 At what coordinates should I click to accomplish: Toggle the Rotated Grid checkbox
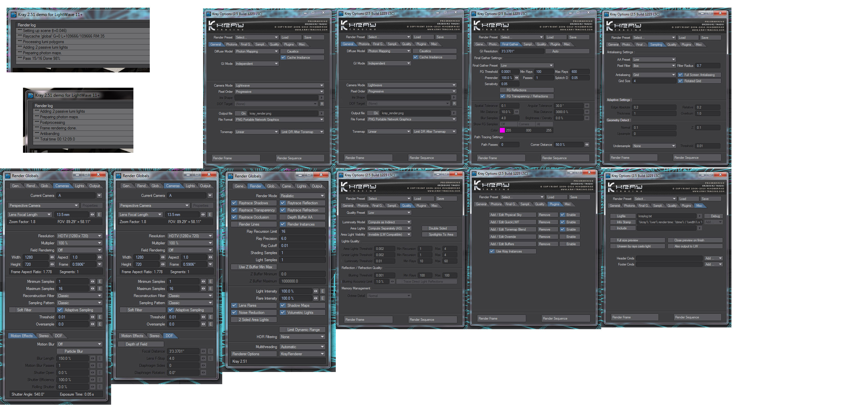point(680,81)
